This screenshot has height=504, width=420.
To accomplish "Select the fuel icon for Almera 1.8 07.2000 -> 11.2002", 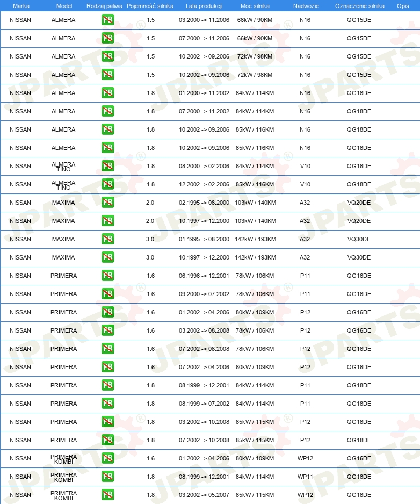I will [107, 111].
